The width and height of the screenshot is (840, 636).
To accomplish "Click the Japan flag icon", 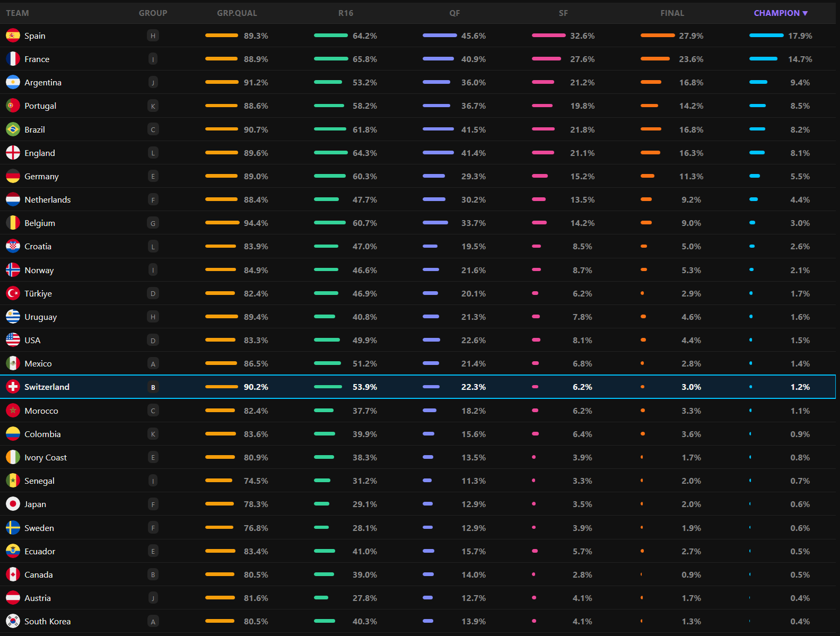I will (13, 504).
